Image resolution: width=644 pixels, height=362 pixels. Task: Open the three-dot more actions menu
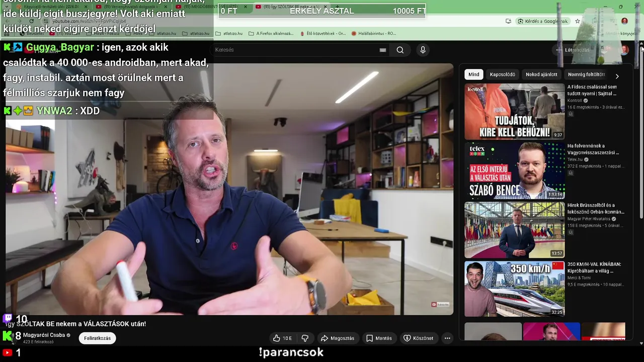(x=447, y=338)
